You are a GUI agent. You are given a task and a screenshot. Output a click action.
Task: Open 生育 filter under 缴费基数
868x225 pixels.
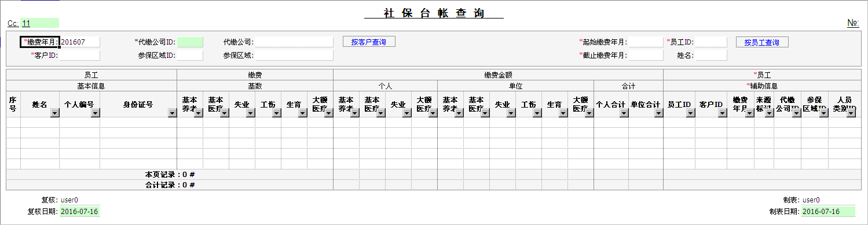point(302,113)
